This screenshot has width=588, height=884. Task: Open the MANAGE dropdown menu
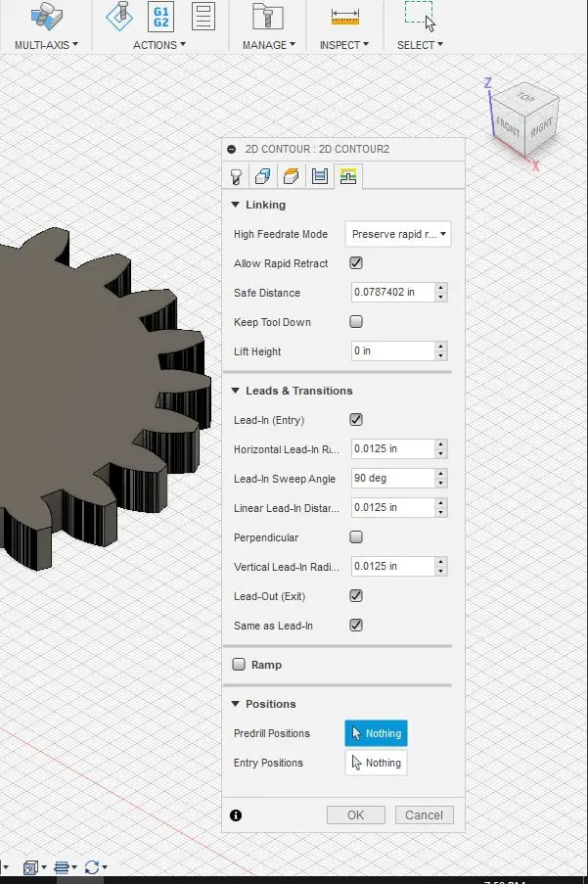pyautogui.click(x=269, y=45)
